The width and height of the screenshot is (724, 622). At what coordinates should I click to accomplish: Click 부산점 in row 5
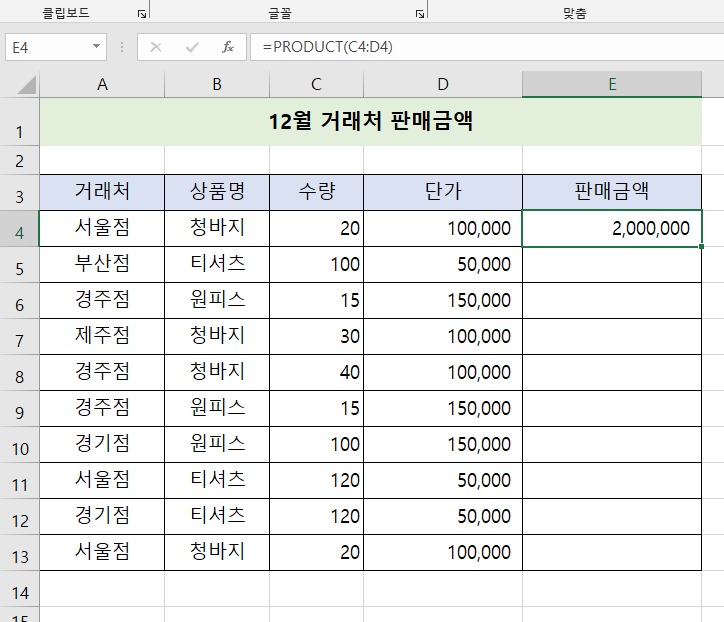coord(102,265)
